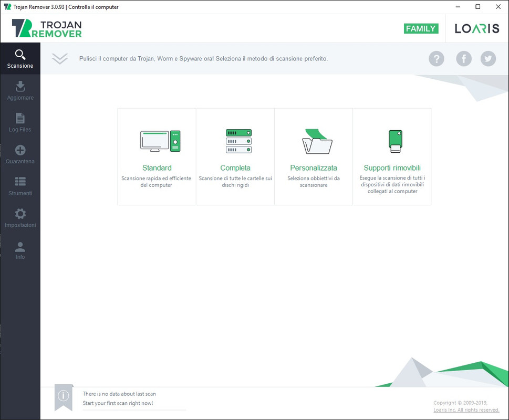Maximize the Trojan Remover window
This screenshot has height=420, width=509.
(478, 7)
